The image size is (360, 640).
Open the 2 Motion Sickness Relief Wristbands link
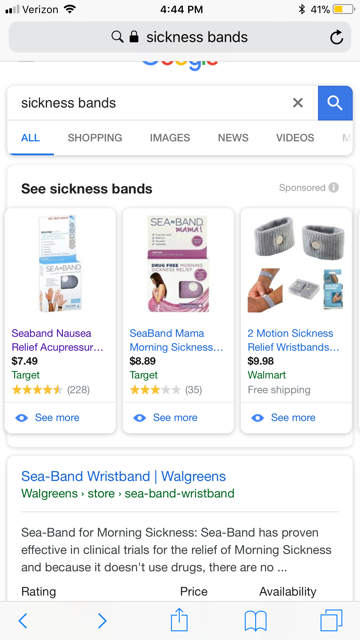[293, 340]
